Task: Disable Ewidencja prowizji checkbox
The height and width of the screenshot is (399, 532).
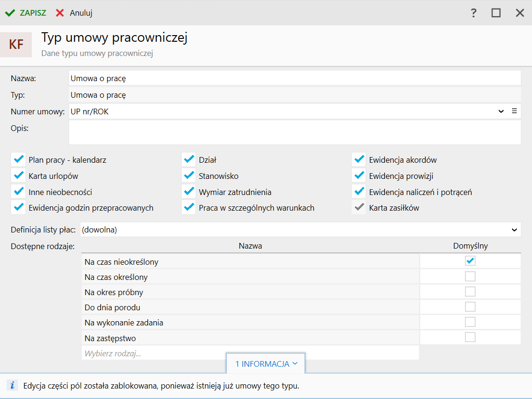Action: point(359,176)
